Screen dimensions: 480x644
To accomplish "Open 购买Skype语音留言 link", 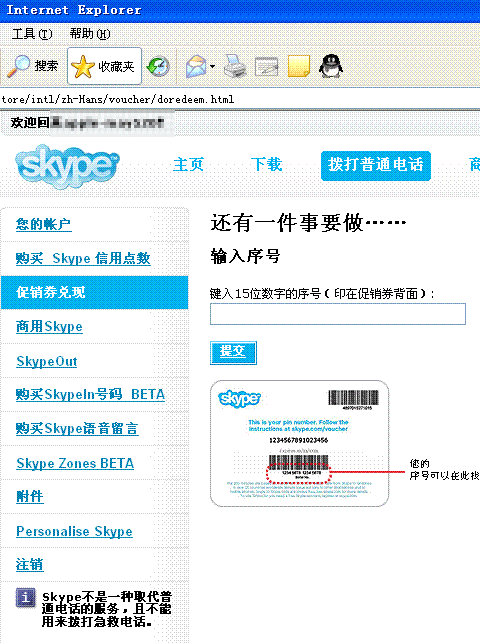I will (x=77, y=428).
